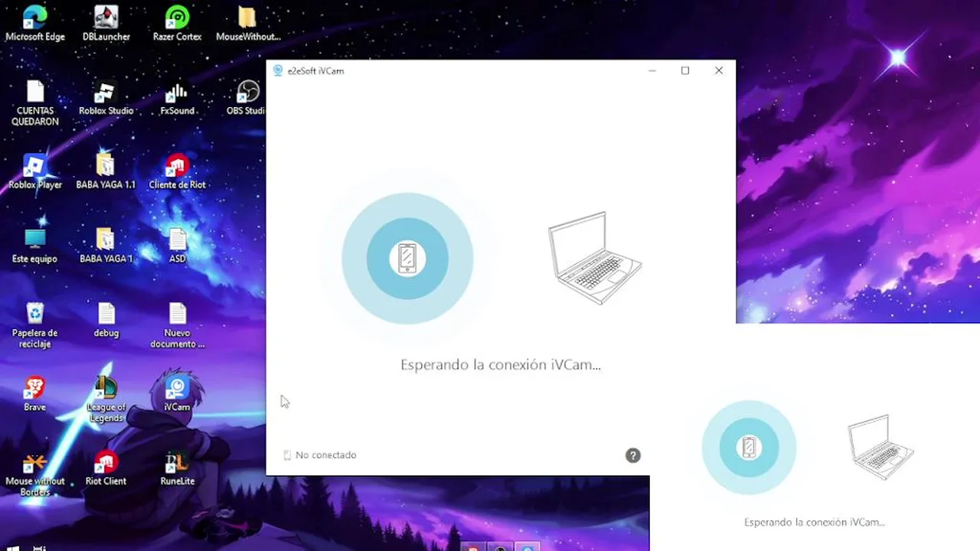980x551 pixels.
Task: Minimize the iVCam window
Action: coord(652,70)
